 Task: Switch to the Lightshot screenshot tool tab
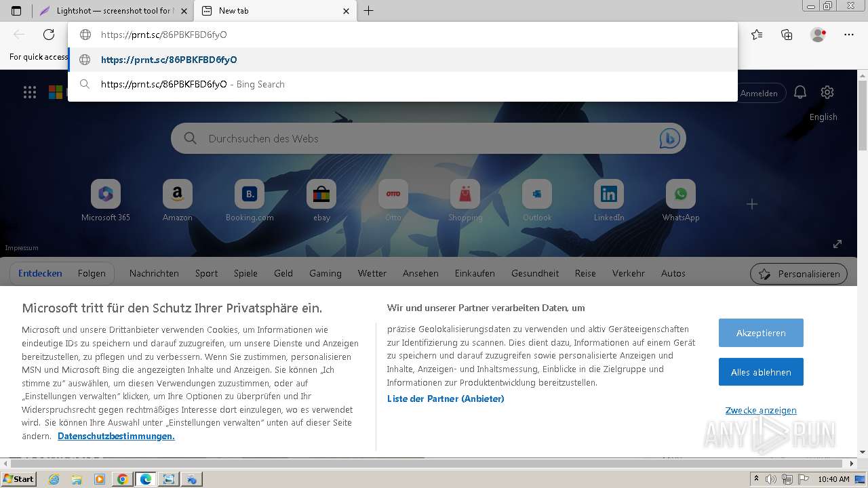113,11
